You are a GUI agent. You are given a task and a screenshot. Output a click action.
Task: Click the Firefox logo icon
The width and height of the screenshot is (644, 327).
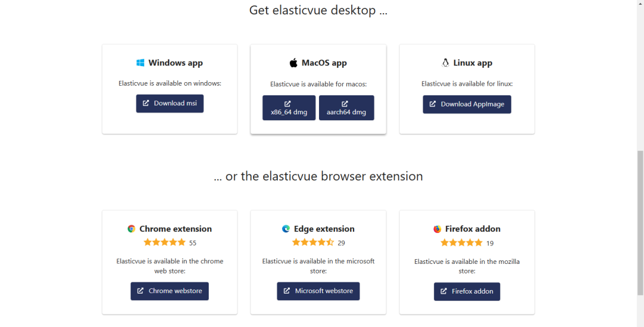coord(437,229)
